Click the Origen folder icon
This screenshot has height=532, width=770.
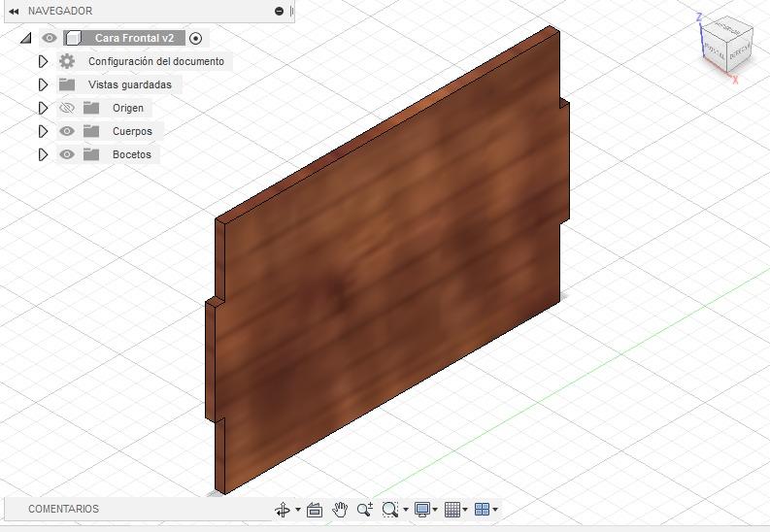pyautogui.click(x=91, y=108)
